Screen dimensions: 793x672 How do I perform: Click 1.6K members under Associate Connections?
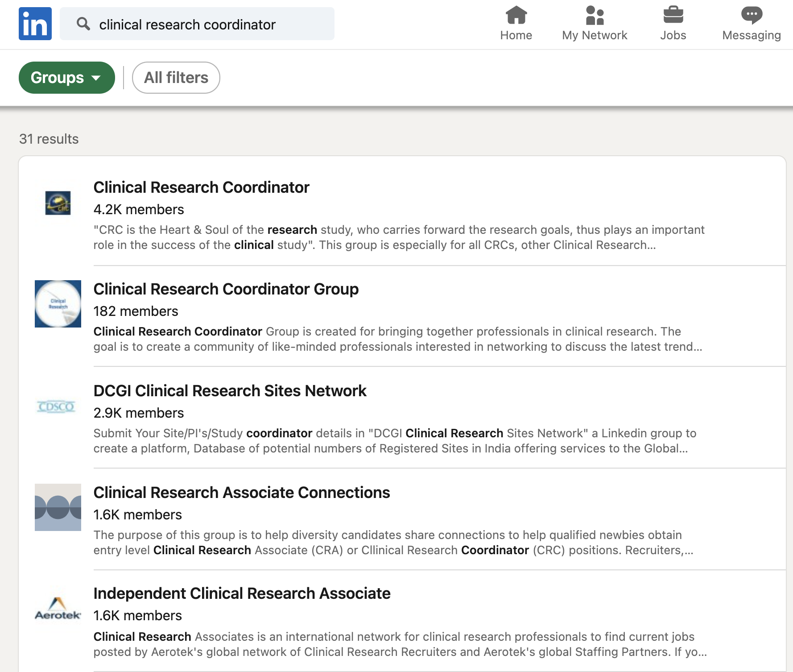[x=137, y=514]
